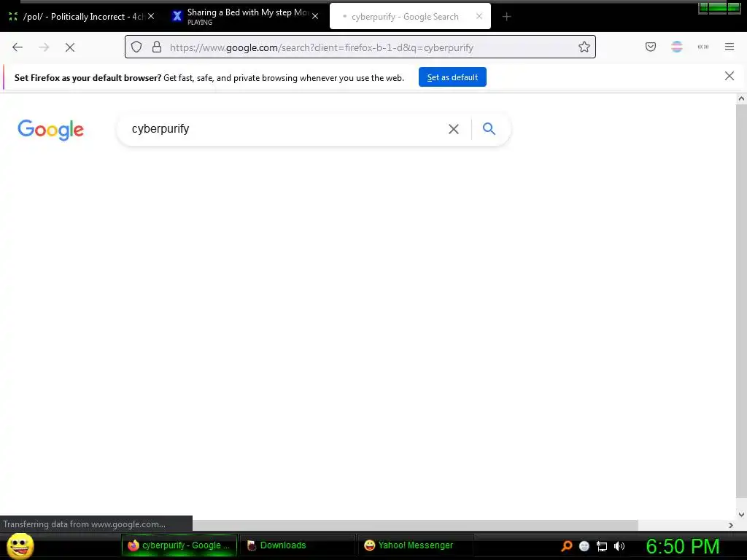Switch to the Sharing a Bed tab

pos(245,17)
